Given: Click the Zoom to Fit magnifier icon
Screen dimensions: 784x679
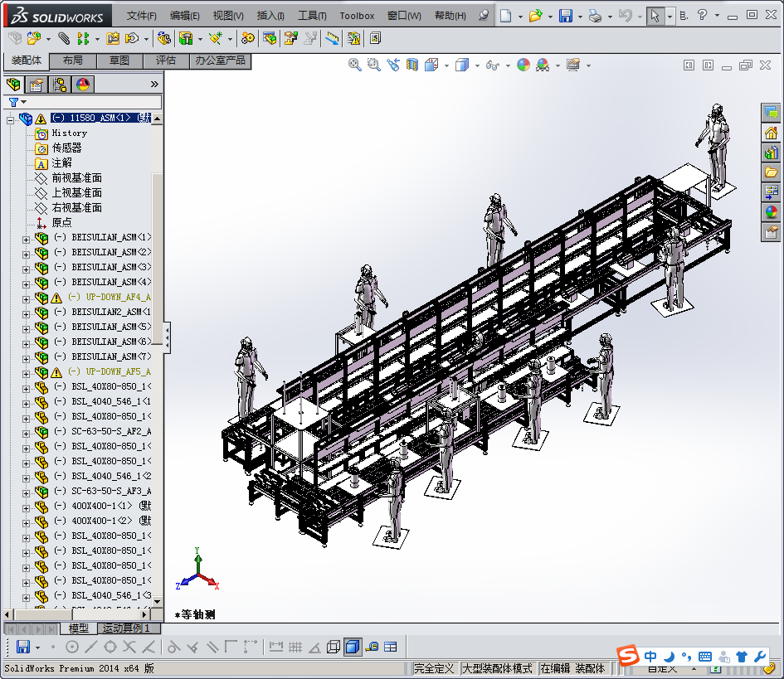Looking at the screenshot, I should pyautogui.click(x=355, y=65).
